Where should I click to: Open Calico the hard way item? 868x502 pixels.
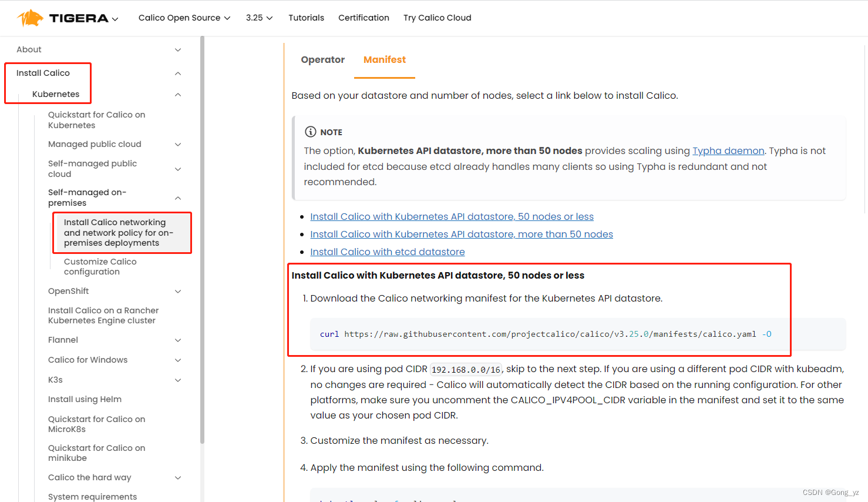click(89, 477)
